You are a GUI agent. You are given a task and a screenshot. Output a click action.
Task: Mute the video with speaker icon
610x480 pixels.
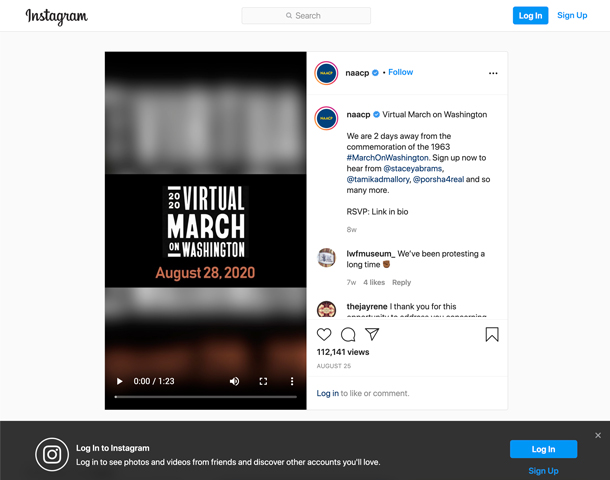[234, 381]
